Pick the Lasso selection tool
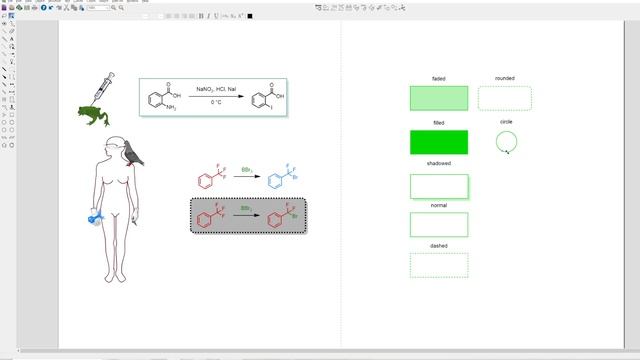Image resolution: width=640 pixels, height=360 pixels. pos(4,16)
